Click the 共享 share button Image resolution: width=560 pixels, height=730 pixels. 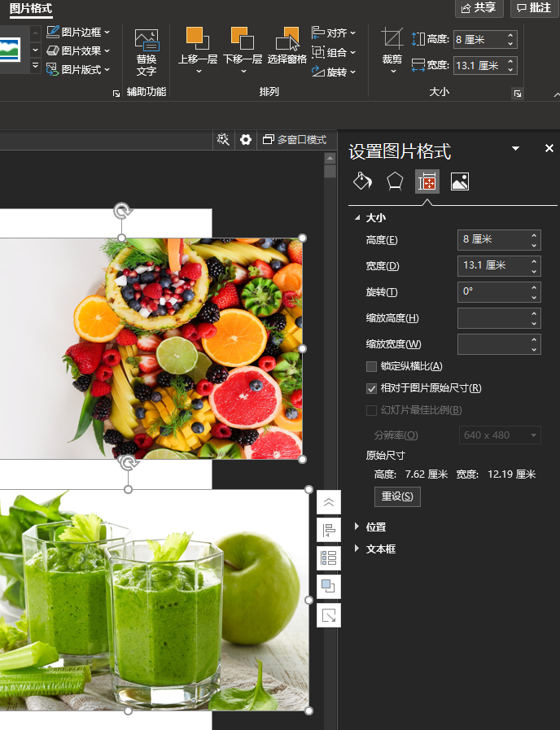[479, 8]
